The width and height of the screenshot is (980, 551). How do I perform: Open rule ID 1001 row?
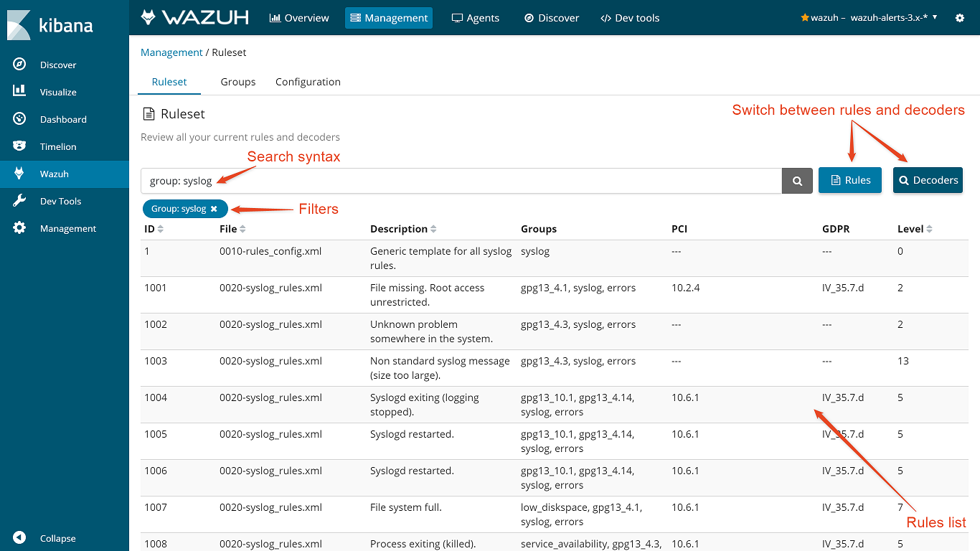(555, 295)
